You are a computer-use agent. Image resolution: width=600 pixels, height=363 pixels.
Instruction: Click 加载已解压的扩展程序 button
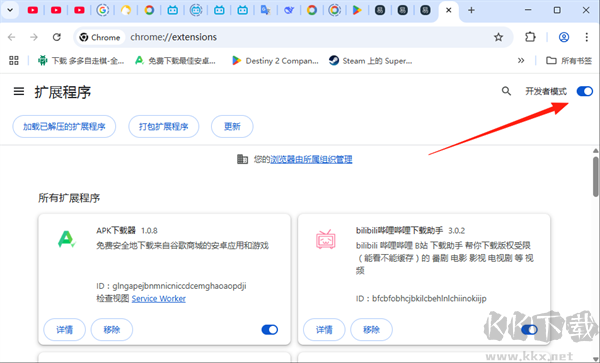[x=64, y=126]
